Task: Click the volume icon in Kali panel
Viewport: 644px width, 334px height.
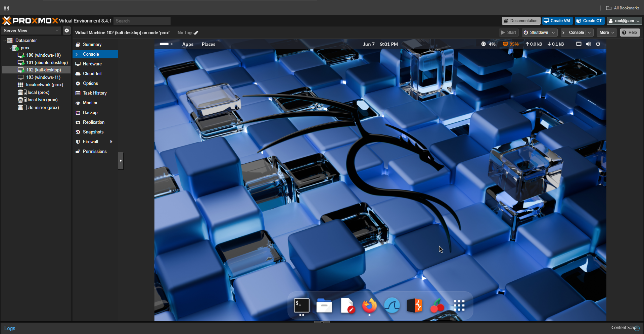Action: 589,44
